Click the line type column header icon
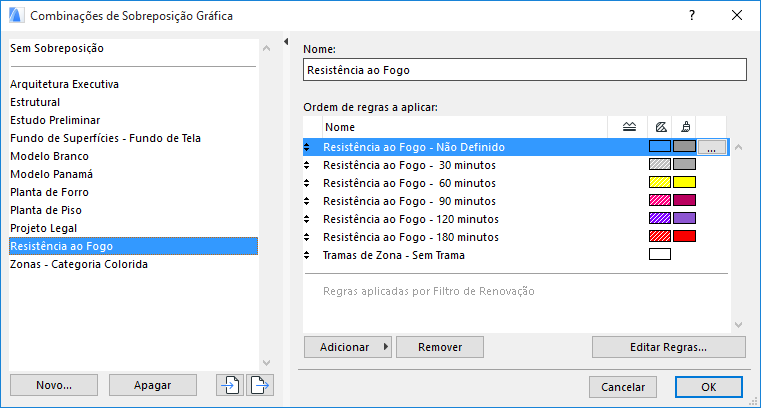 tap(629, 127)
